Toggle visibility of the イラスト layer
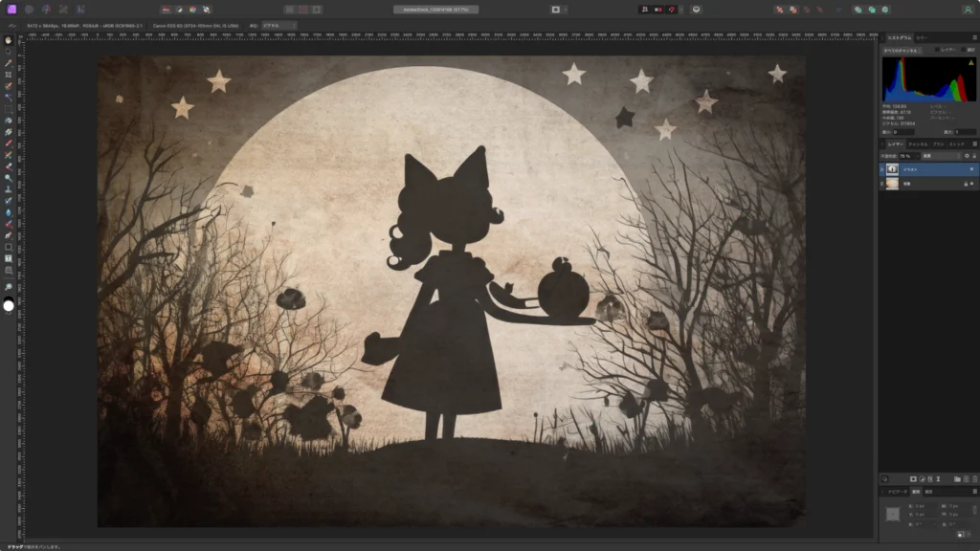The height and width of the screenshot is (551, 980). 971,169
